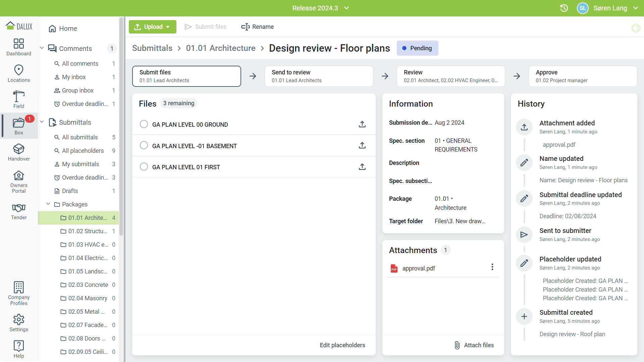Click upload icon for GA PLAN LEVEL 01 FIRST
Viewport: 644px width, 362px height.
point(362,167)
